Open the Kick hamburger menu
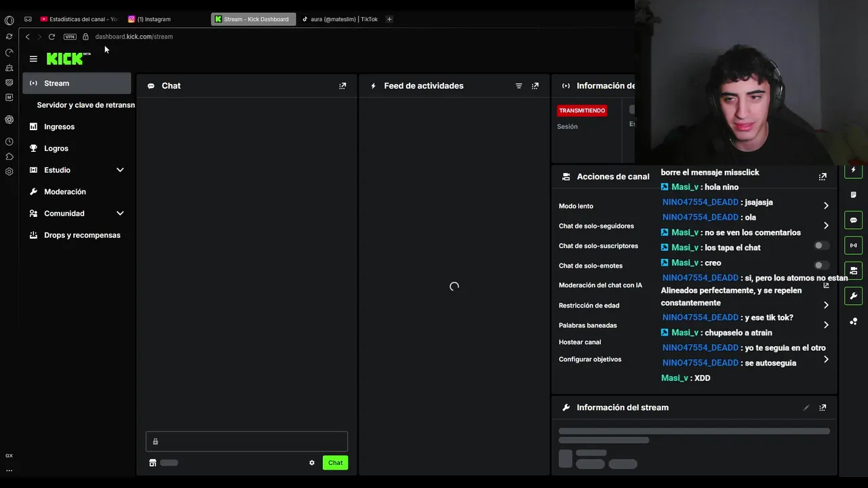 click(33, 59)
